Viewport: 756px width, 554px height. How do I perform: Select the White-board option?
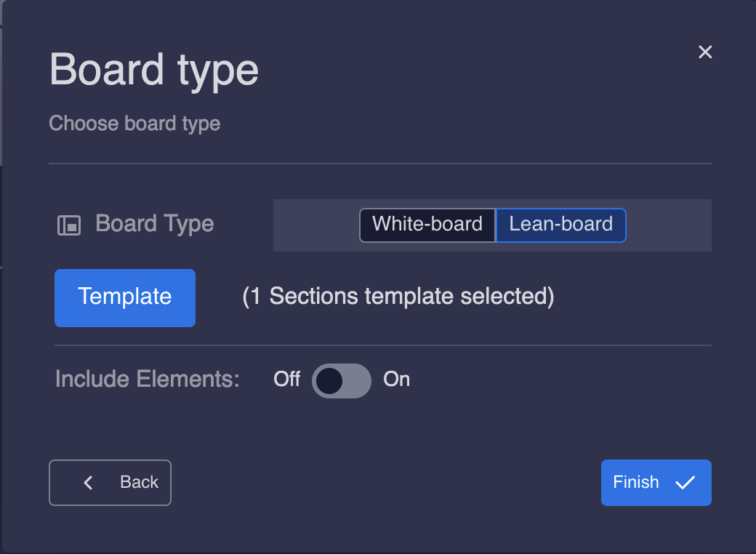pyautogui.click(x=427, y=225)
